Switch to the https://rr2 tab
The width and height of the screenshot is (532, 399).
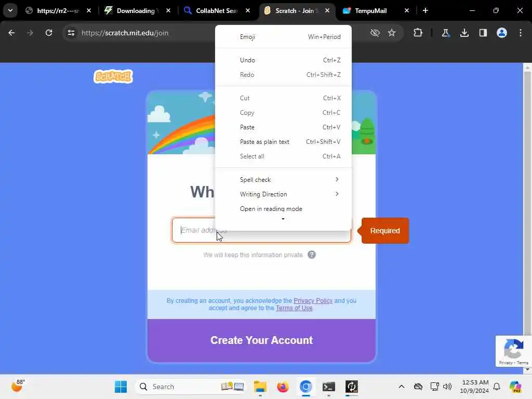point(58,11)
